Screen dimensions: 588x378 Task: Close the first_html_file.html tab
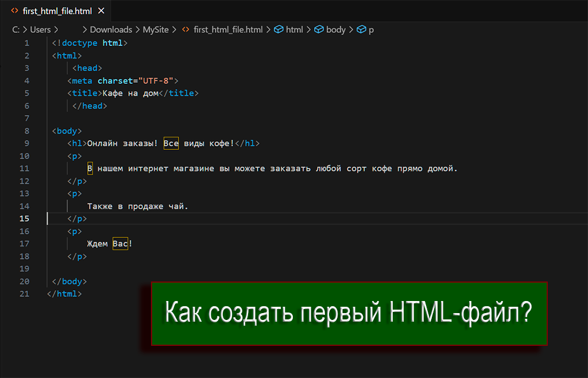pyautogui.click(x=102, y=11)
